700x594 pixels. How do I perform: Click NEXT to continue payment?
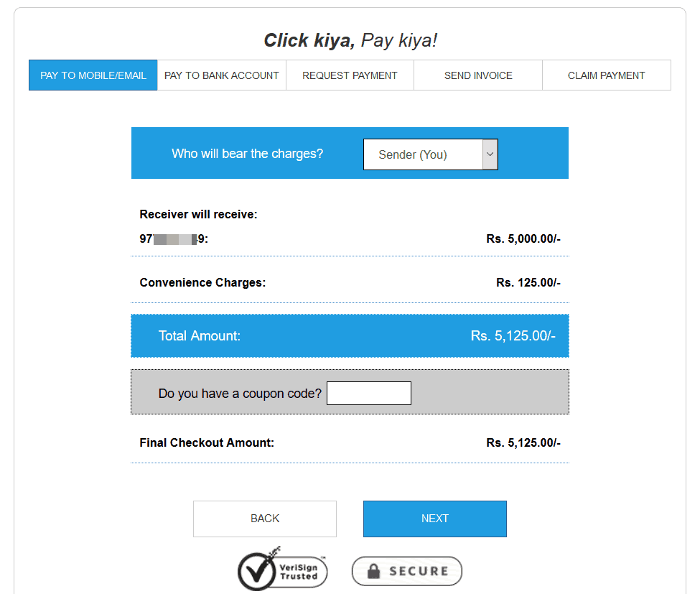434,518
